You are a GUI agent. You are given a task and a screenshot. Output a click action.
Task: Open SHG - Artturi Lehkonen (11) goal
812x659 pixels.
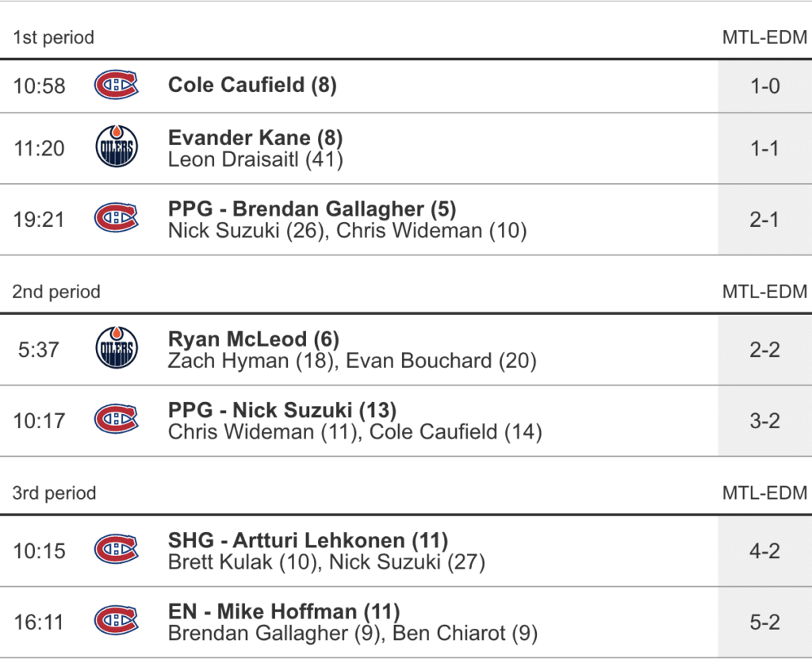pyautogui.click(x=308, y=540)
